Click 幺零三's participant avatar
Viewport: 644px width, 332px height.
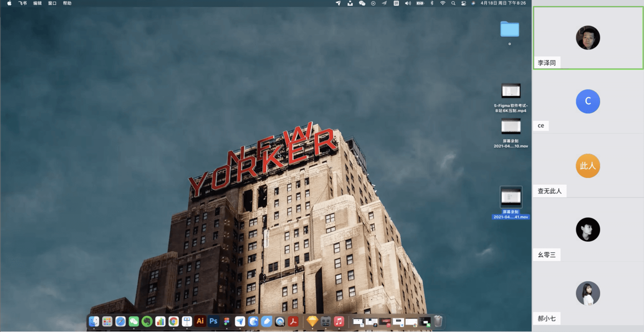[588, 229]
